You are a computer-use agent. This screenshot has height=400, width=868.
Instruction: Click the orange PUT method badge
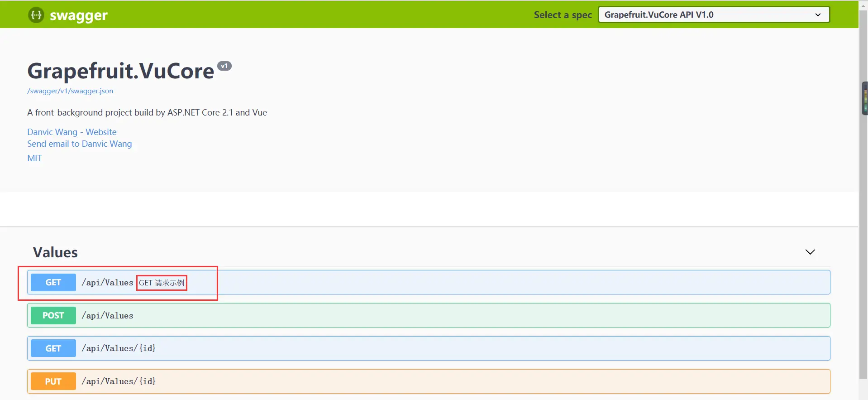(x=53, y=381)
